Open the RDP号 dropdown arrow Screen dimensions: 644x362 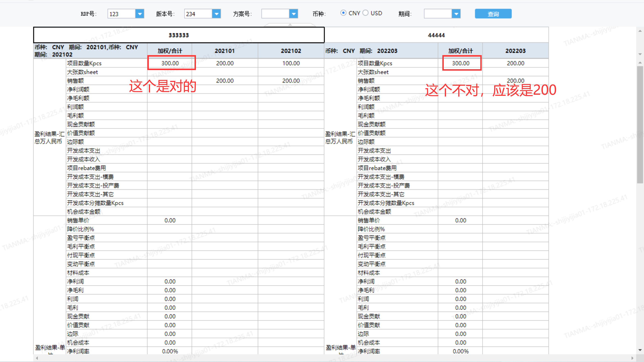[x=140, y=14]
